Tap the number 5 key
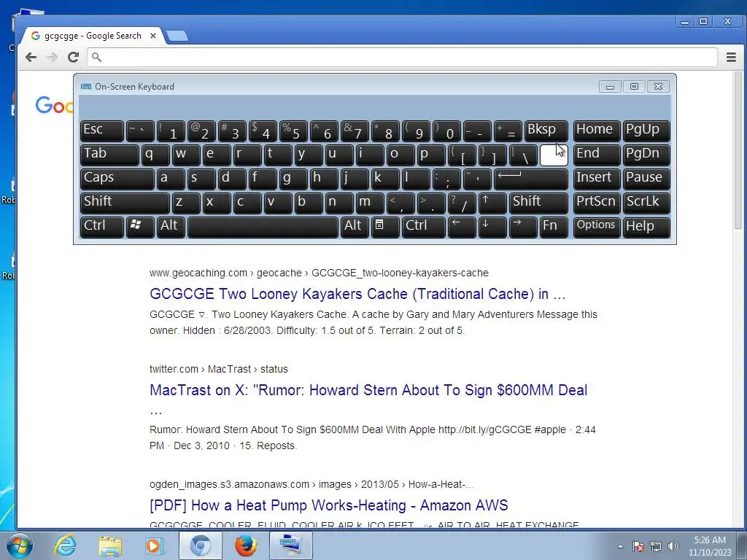 click(x=293, y=131)
